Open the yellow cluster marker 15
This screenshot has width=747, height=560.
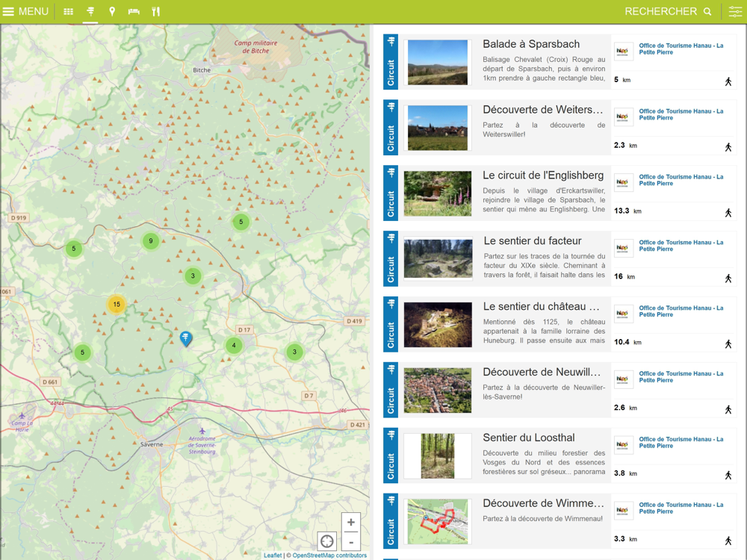[117, 305]
